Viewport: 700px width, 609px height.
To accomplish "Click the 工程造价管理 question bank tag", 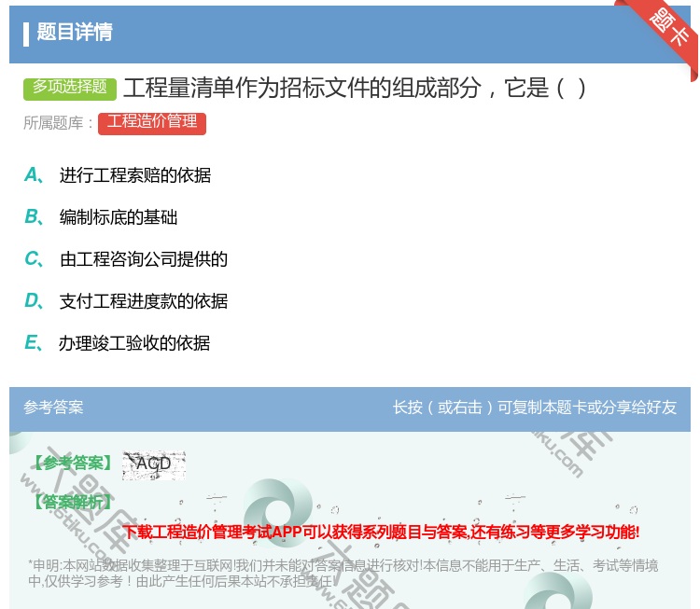I will [152, 123].
